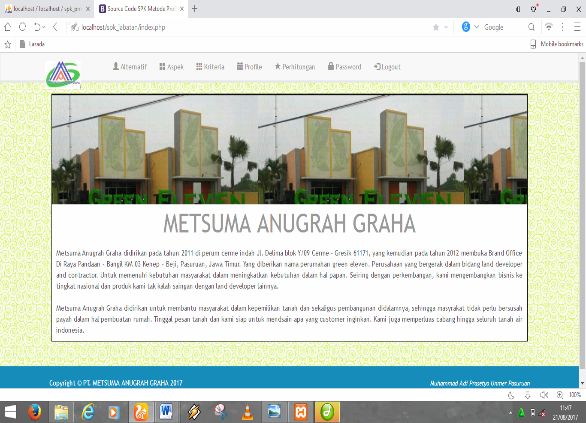586x423 pixels.
Task: Open VLC cone icon in taskbar
Action: (247, 412)
